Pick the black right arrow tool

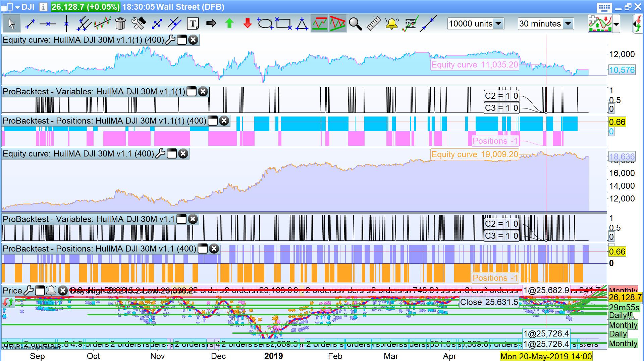[211, 24]
